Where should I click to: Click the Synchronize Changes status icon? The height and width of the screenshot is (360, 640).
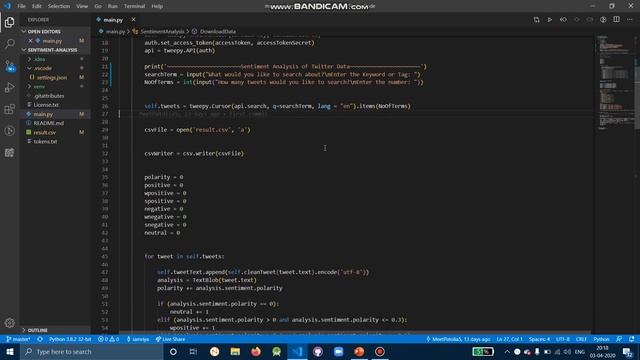pyautogui.click(x=40, y=339)
